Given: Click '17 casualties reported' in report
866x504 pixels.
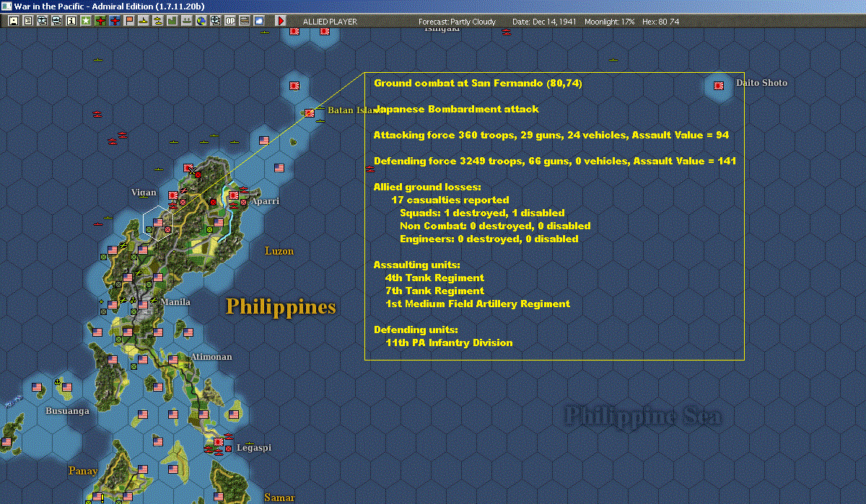Looking at the screenshot, I should coord(450,200).
